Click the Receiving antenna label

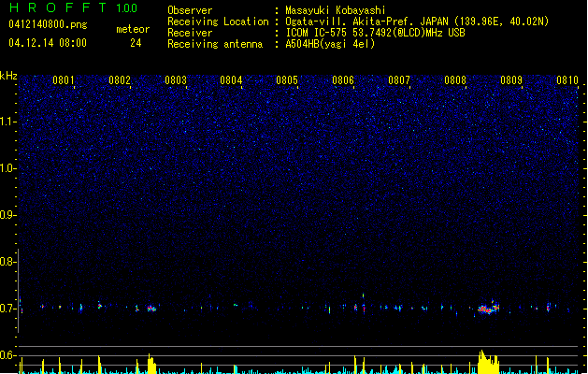[x=215, y=44]
